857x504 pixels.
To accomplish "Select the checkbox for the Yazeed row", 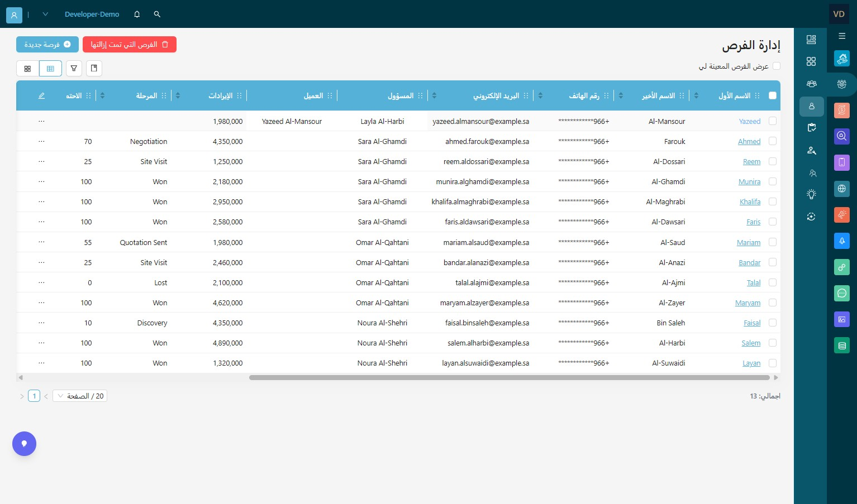I will (x=773, y=121).
